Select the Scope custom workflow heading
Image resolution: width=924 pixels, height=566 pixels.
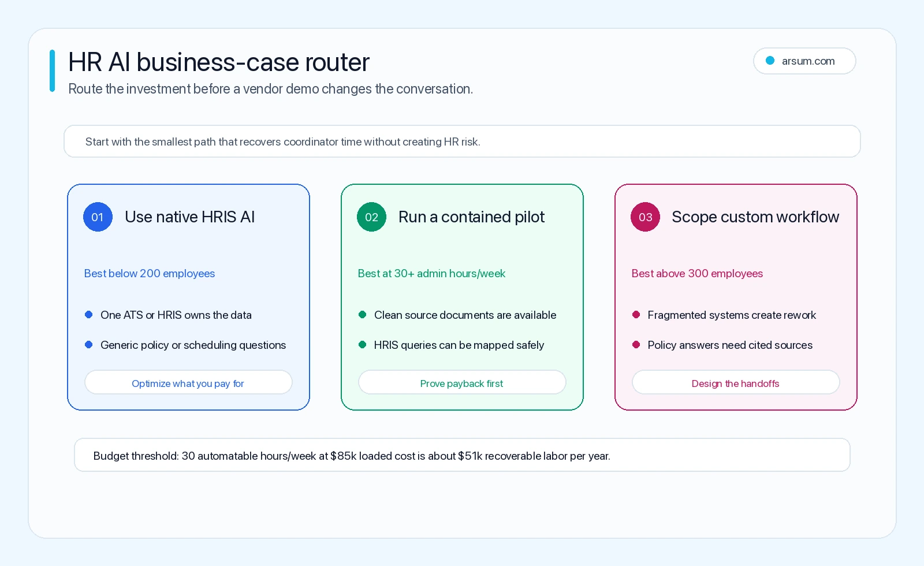pyautogui.click(x=755, y=217)
